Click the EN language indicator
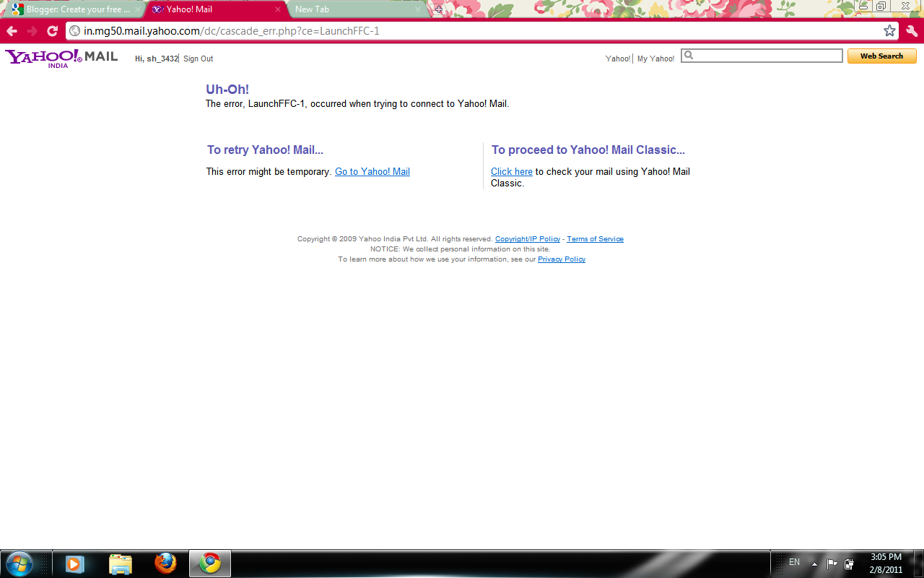This screenshot has width=924, height=578. click(794, 562)
